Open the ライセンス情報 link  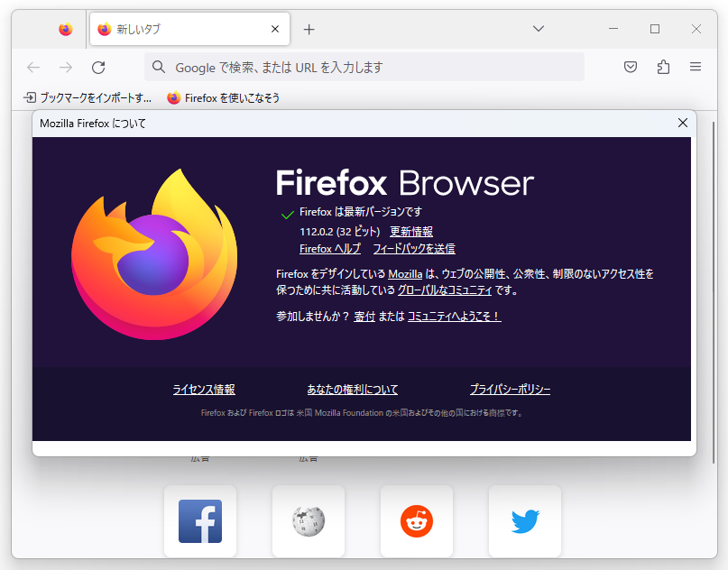click(204, 389)
